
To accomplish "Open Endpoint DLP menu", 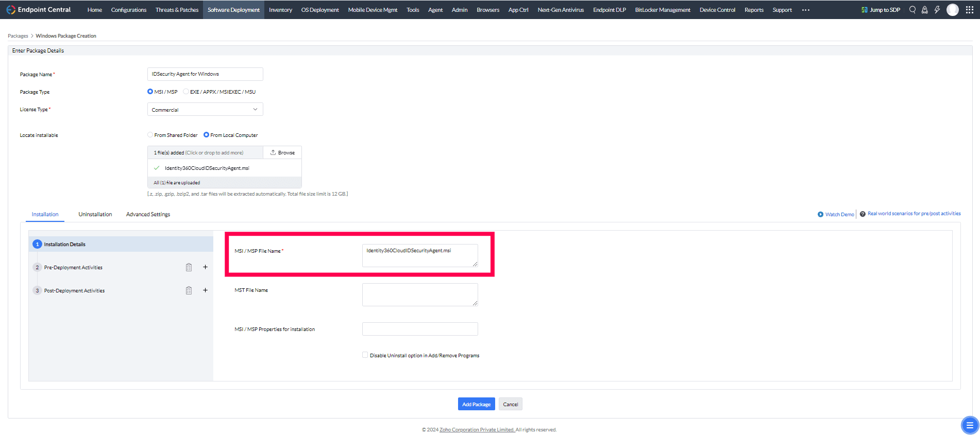I will pyautogui.click(x=610, y=10).
